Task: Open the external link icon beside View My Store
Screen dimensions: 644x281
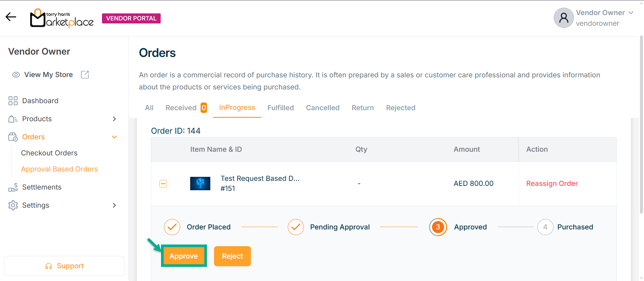Action: pyautogui.click(x=85, y=75)
